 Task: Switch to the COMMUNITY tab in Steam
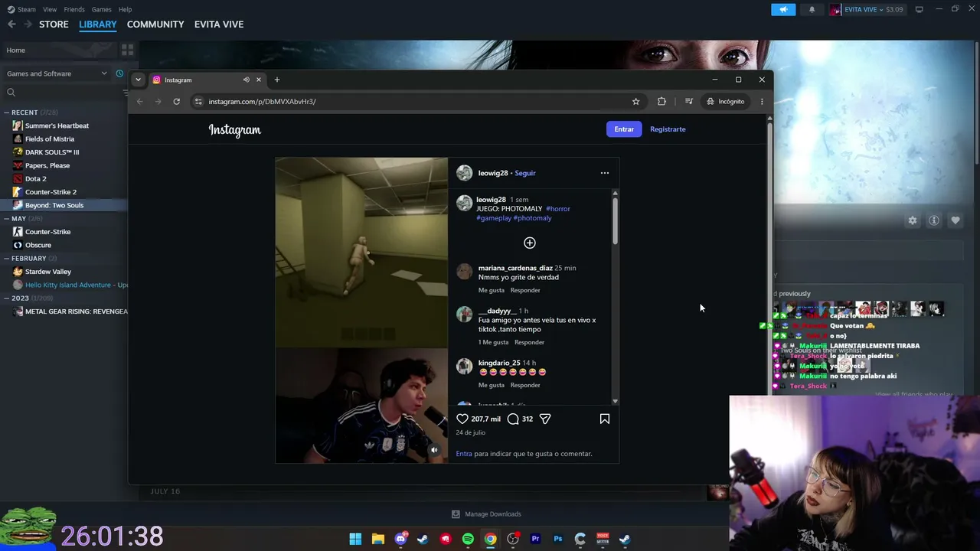click(x=155, y=24)
